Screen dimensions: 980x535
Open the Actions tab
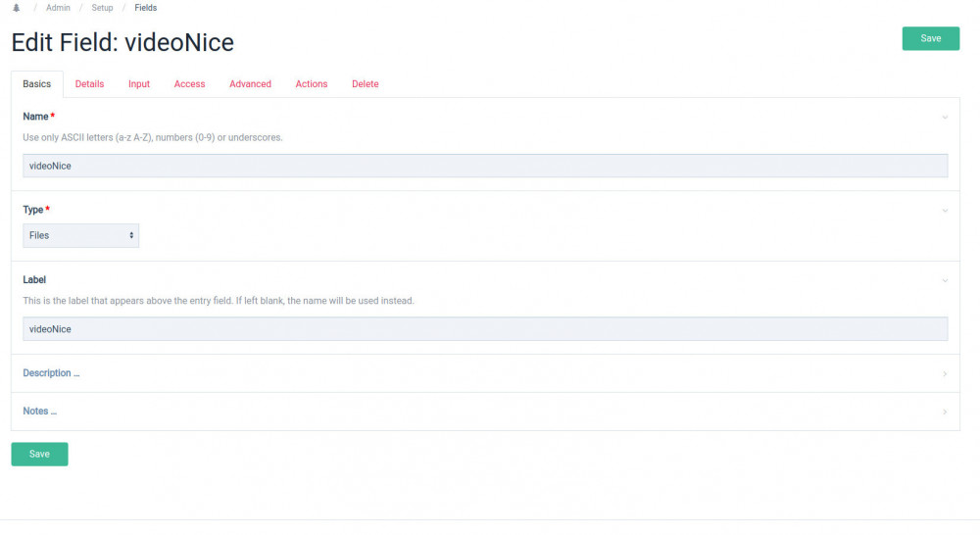pyautogui.click(x=312, y=84)
